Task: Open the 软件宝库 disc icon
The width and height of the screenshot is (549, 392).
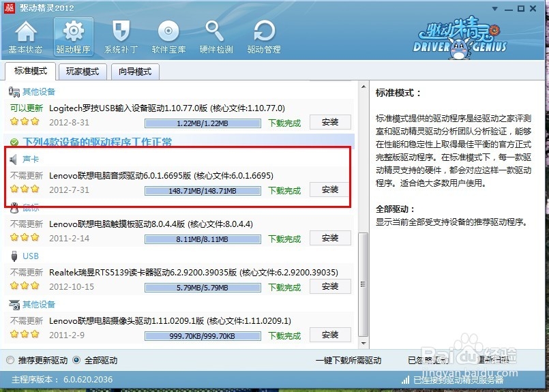Action: (x=168, y=37)
